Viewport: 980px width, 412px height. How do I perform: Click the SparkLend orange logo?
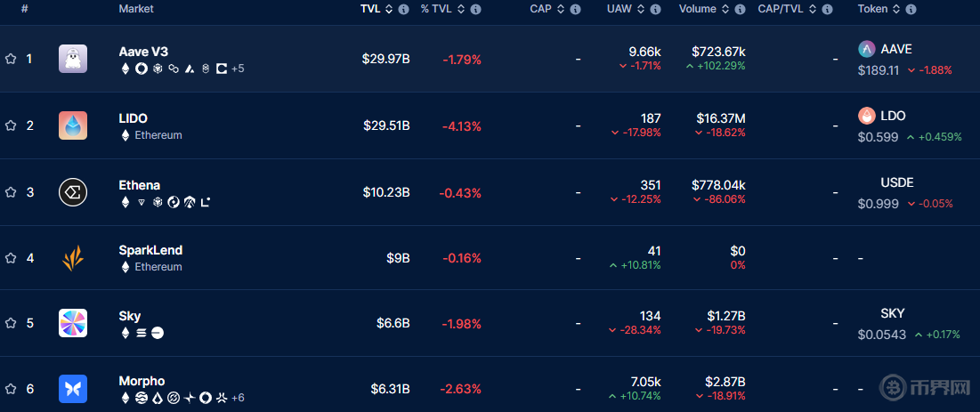pyautogui.click(x=73, y=258)
